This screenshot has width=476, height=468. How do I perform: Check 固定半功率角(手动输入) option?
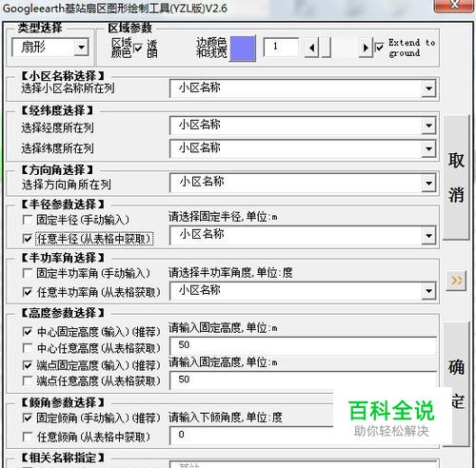pyautogui.click(x=28, y=273)
